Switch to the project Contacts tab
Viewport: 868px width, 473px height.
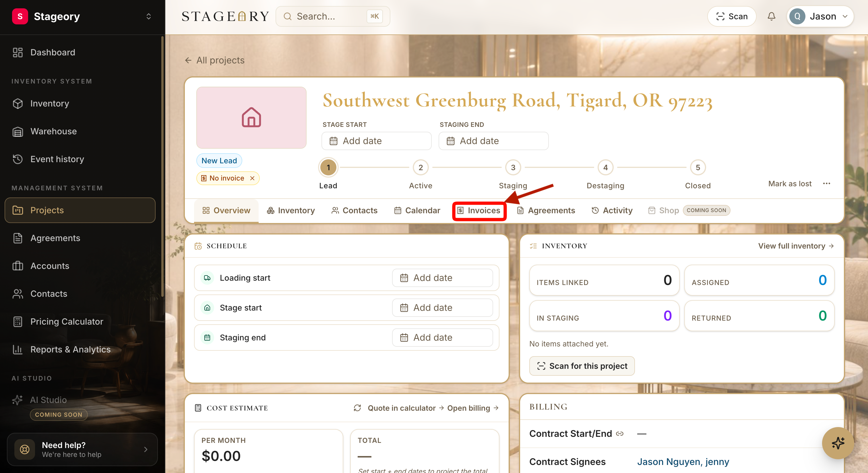pyautogui.click(x=354, y=210)
